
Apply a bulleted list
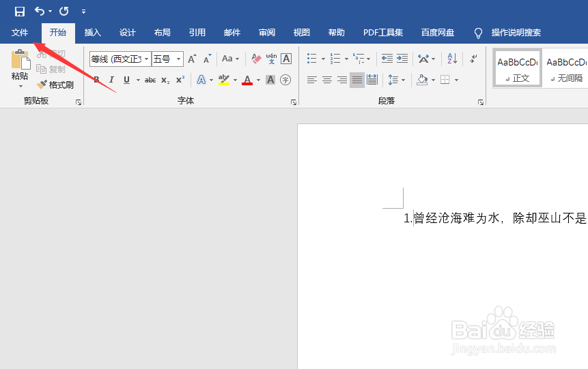312,59
